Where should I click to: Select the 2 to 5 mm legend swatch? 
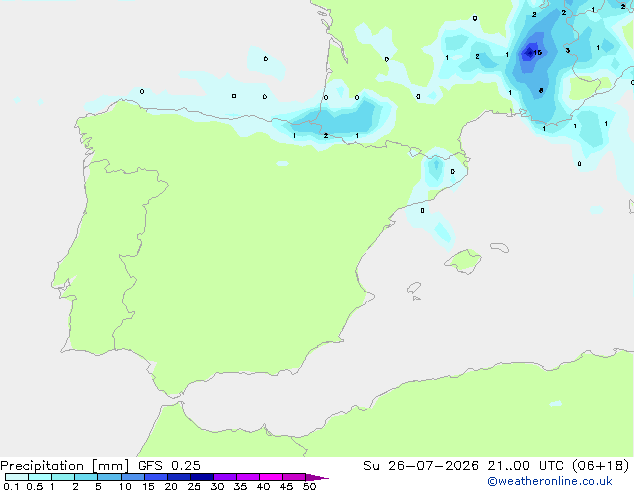click(86, 477)
